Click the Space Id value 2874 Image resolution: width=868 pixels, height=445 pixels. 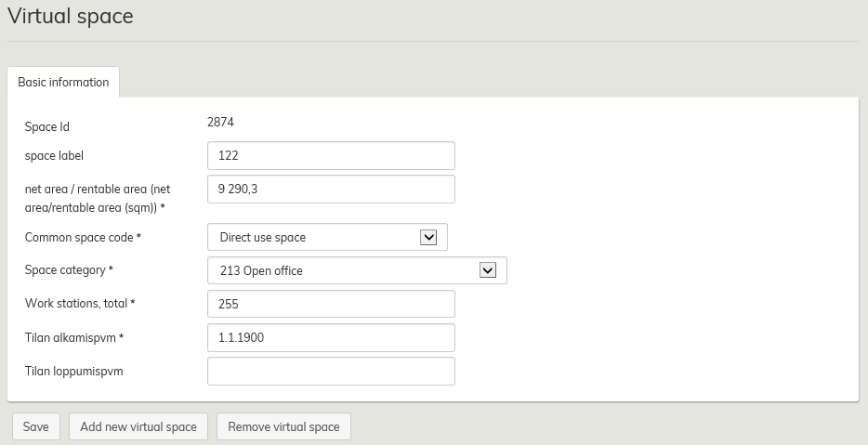click(x=220, y=122)
